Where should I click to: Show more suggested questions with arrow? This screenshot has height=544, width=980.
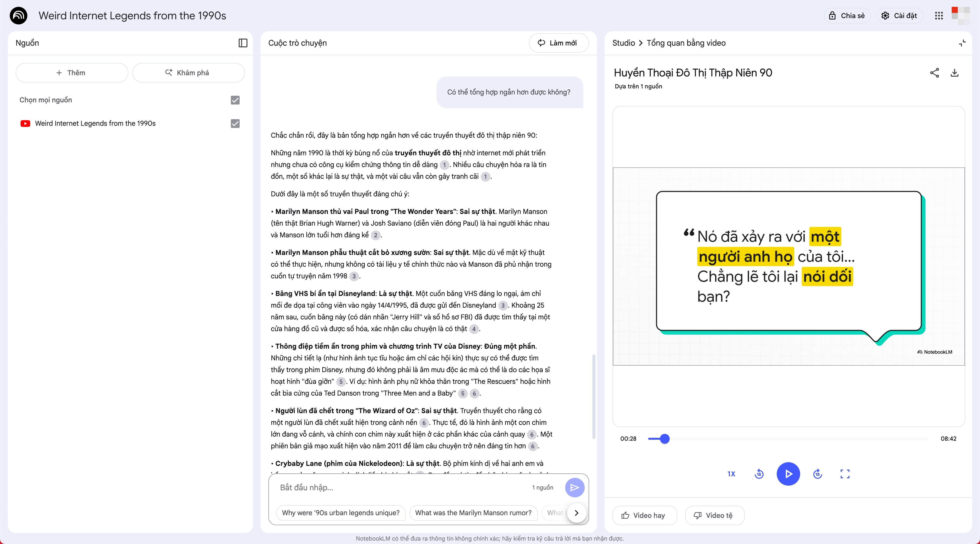point(576,513)
